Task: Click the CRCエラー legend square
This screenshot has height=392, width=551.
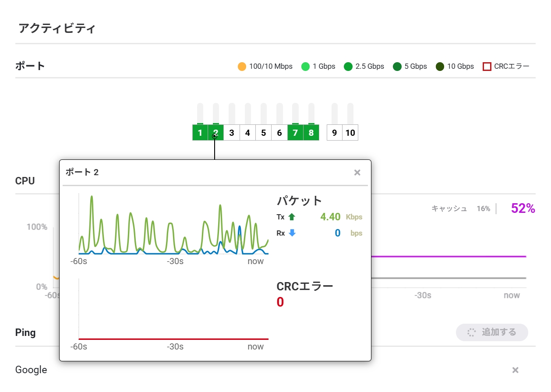Action: (487, 67)
